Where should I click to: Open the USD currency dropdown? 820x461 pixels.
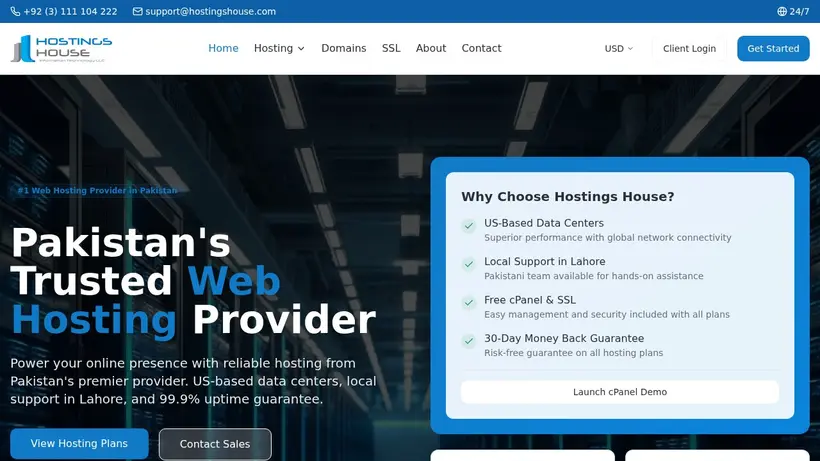click(x=619, y=49)
